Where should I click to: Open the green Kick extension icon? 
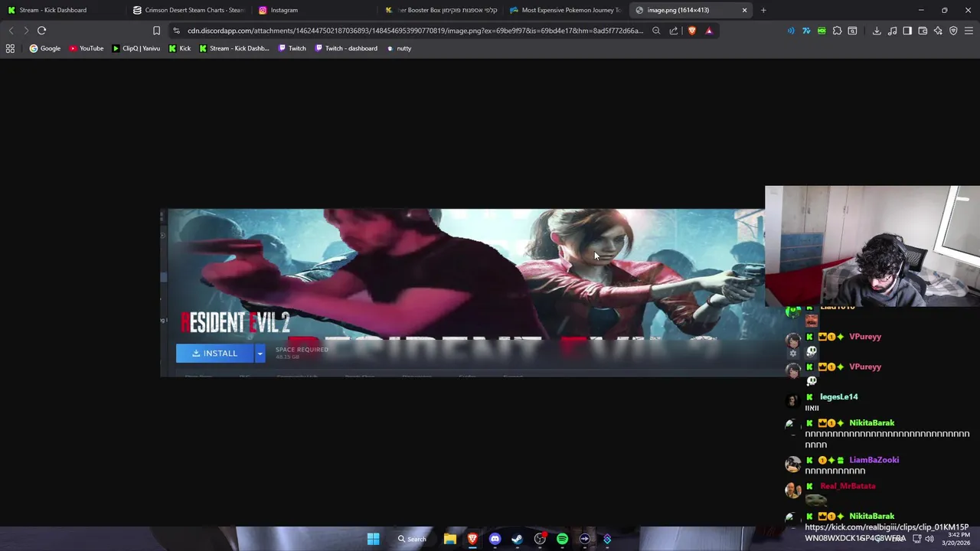coord(822,31)
